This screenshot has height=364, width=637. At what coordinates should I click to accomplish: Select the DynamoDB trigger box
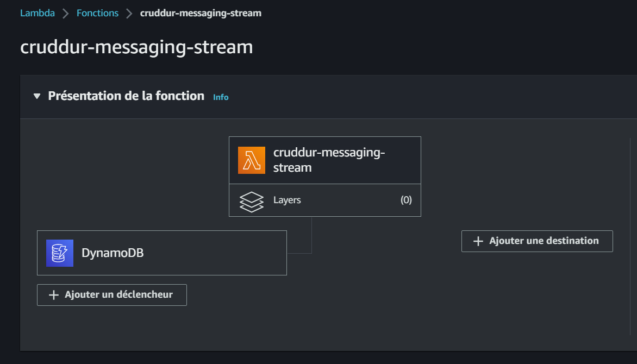[161, 253]
